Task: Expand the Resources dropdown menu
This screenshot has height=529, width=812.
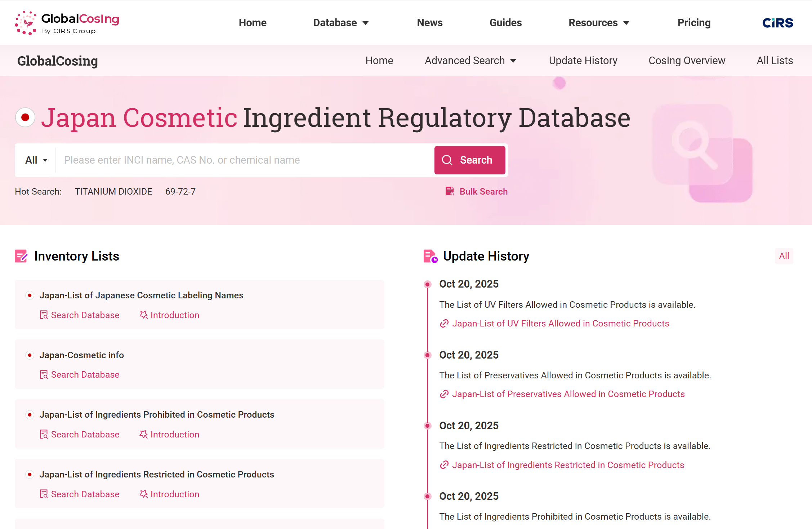Action: (x=599, y=23)
